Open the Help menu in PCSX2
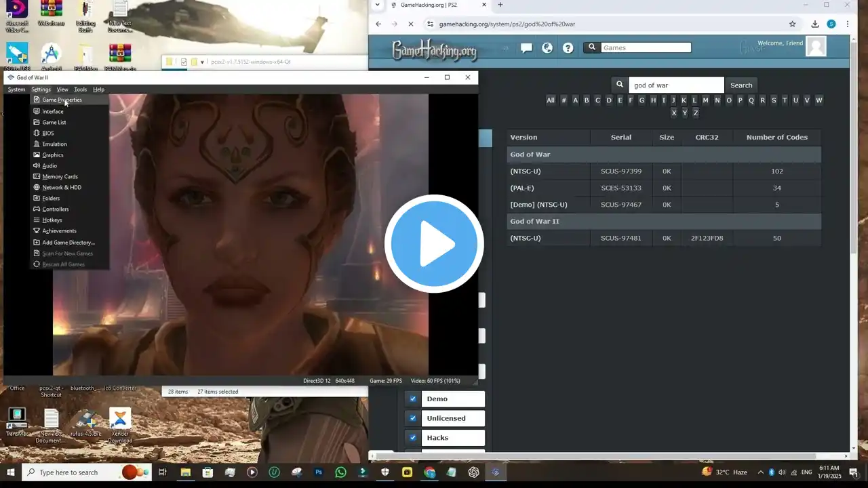 click(98, 89)
